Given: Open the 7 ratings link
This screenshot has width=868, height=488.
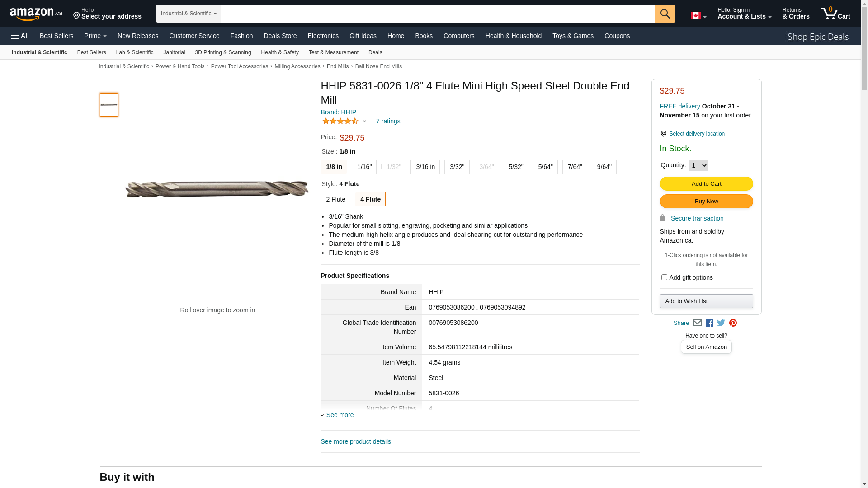Looking at the screenshot, I should click(x=388, y=121).
